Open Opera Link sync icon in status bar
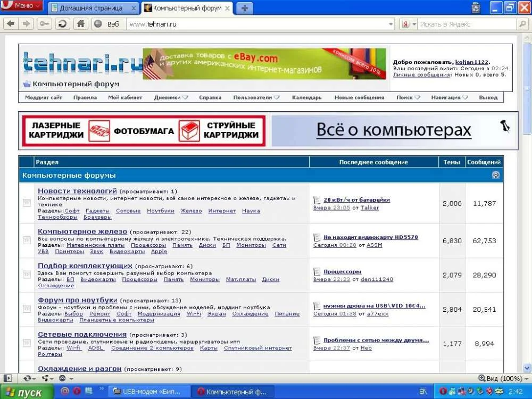This screenshot has width=532, height=399. [x=28, y=378]
